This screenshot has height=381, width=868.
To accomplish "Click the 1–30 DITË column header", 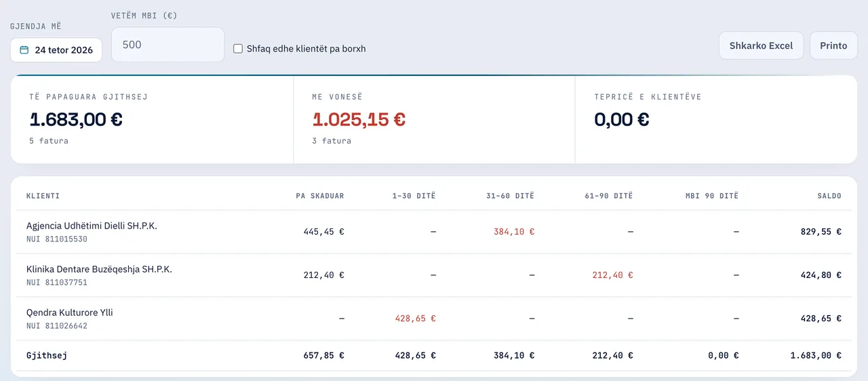I will click(414, 196).
